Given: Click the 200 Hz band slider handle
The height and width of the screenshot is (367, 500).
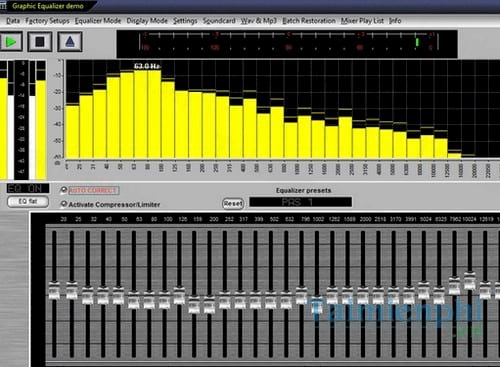Looking at the screenshot, I should 209,304.
